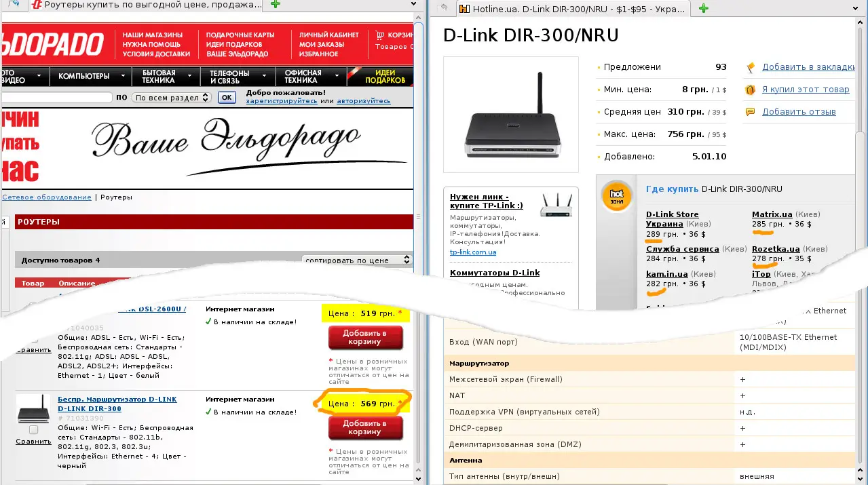Open the 'D-Link Store Украина' shop link
The width and height of the screenshot is (868, 485).
click(x=672, y=219)
